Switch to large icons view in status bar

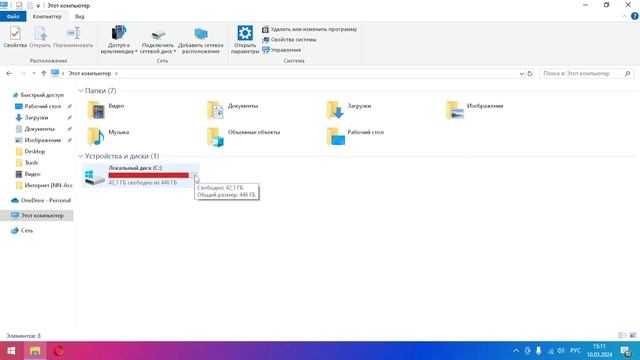(633, 336)
